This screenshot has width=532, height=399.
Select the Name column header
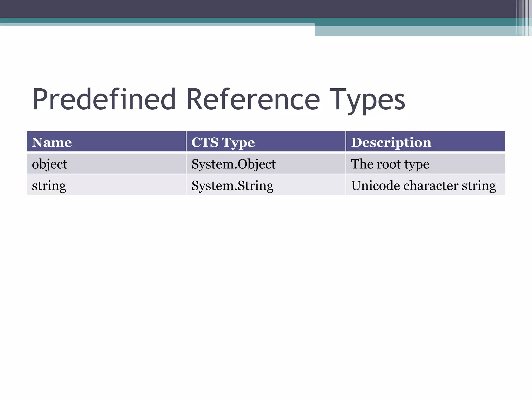pos(52,142)
